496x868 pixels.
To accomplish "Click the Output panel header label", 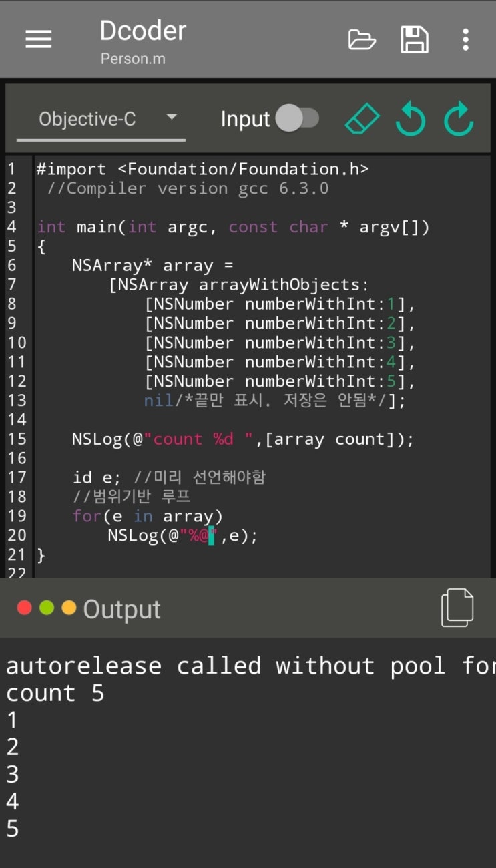I will [x=121, y=609].
